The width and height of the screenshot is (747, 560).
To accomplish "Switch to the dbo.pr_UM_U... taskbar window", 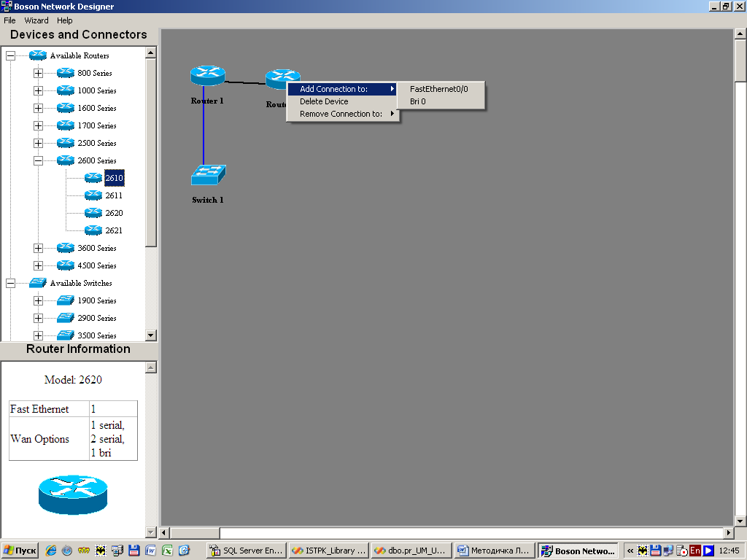I will coord(411,551).
